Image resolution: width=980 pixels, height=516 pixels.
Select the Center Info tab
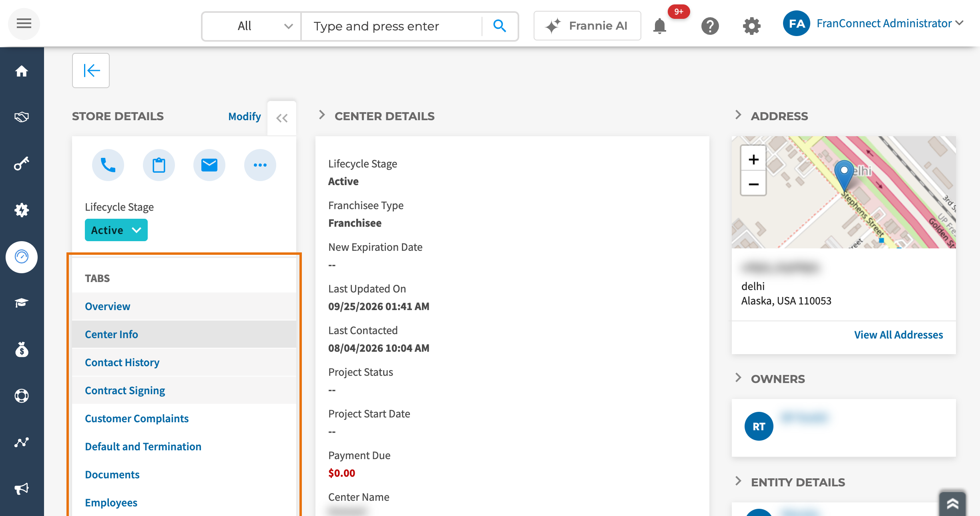[x=184, y=335]
